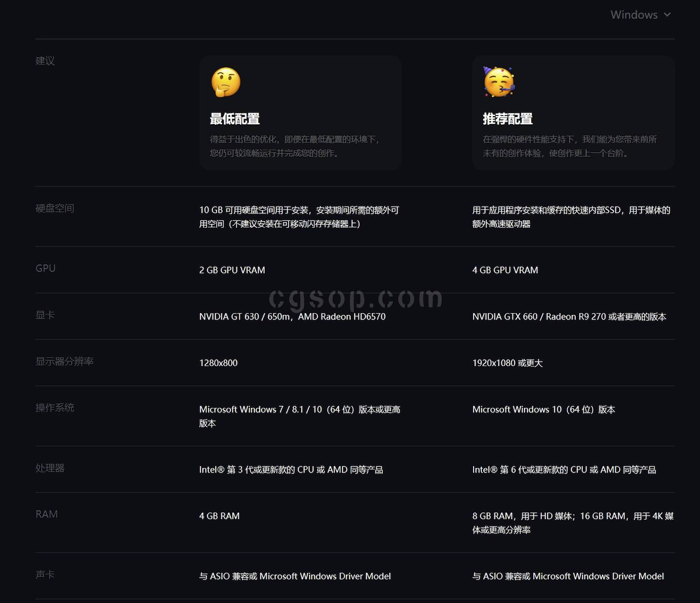Click the 显卡 row label
The width and height of the screenshot is (700, 603).
(45, 315)
